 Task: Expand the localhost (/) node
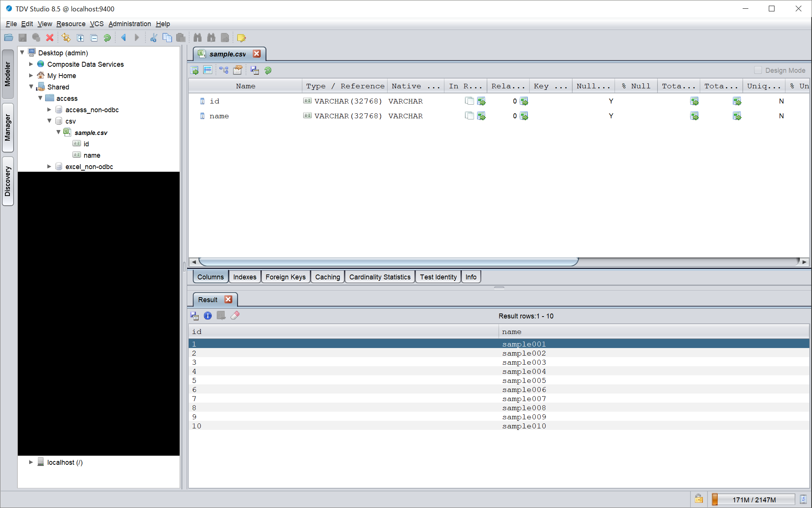point(31,462)
